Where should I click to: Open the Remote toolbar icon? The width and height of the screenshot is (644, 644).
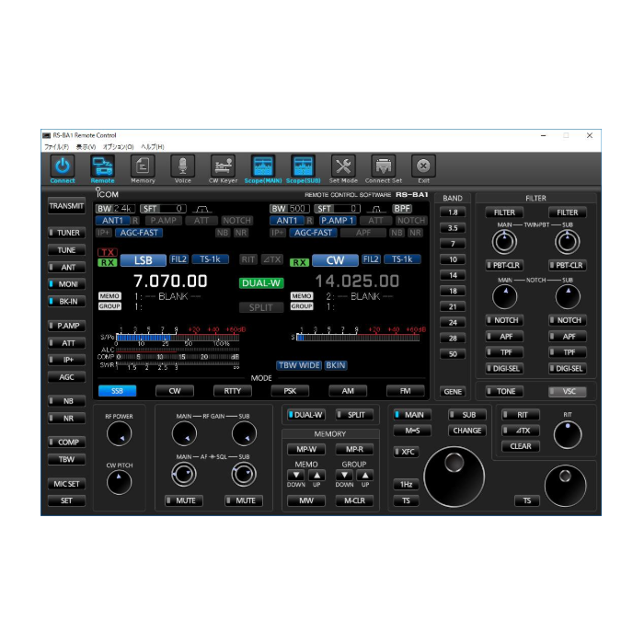(x=102, y=167)
